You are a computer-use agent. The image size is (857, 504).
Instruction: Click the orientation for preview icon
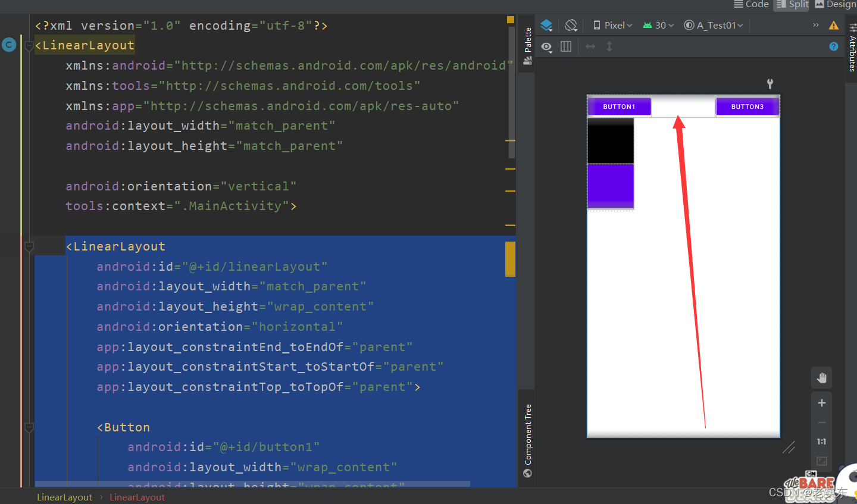[x=571, y=26]
